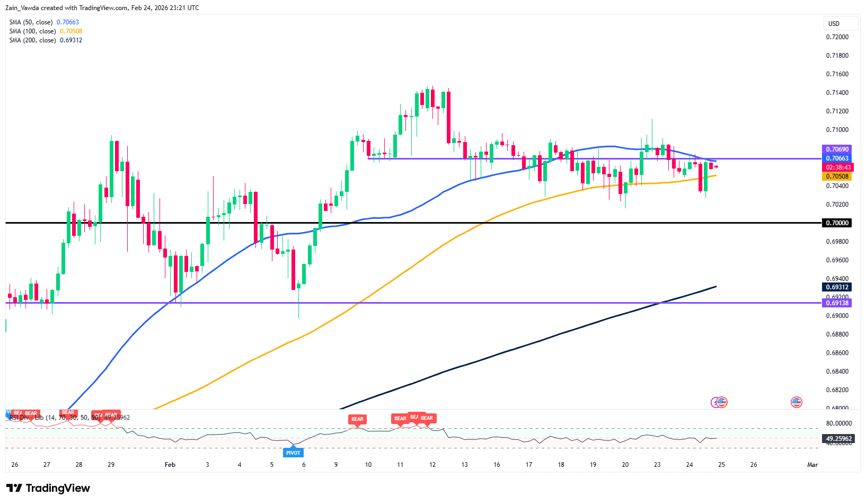This screenshot has width=866, height=504.
Task: Click the blue PIVOT marker in the RSI panel
Action: (x=293, y=453)
